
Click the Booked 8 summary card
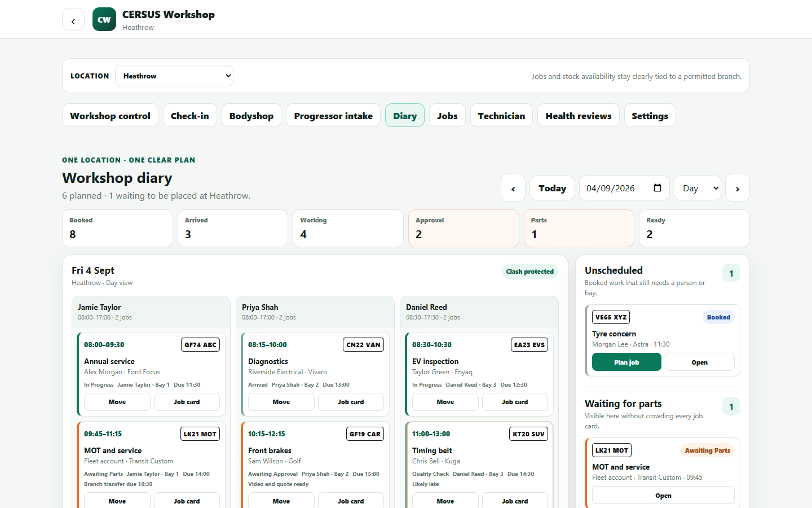tap(117, 228)
